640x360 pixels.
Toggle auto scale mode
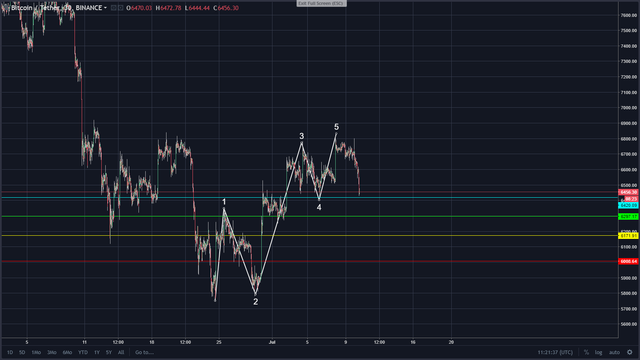coord(614,352)
